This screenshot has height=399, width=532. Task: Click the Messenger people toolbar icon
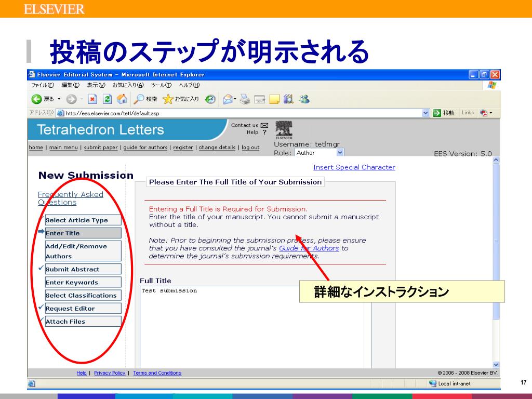click(304, 99)
